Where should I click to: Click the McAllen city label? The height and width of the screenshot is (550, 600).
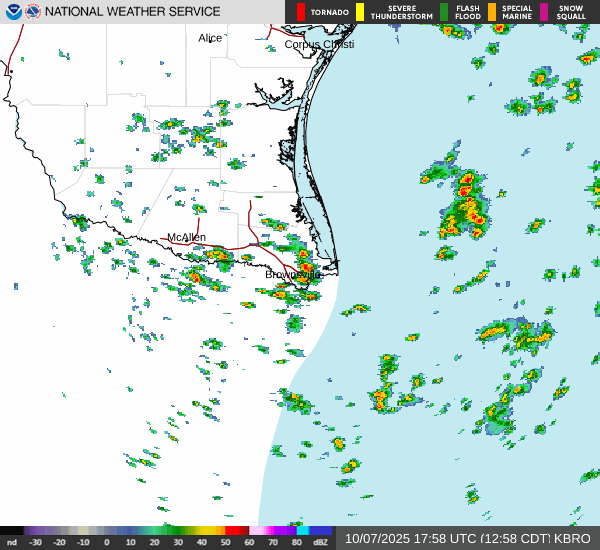[x=186, y=237]
